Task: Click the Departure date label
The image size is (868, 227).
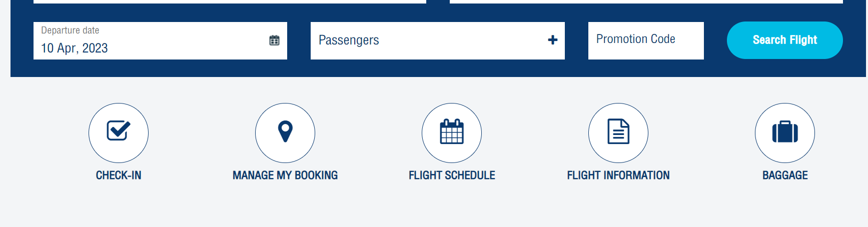Action: [x=70, y=30]
